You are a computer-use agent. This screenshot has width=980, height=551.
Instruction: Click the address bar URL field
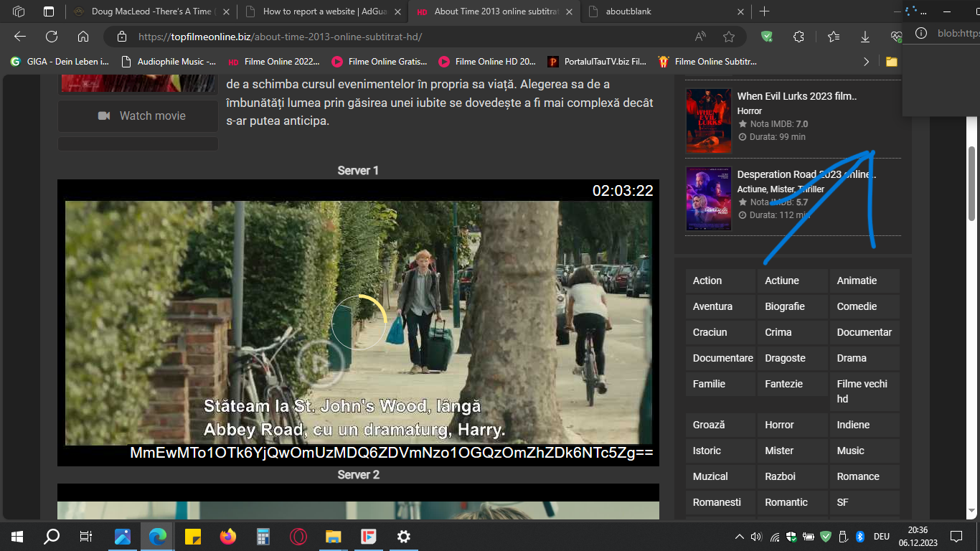click(402, 37)
